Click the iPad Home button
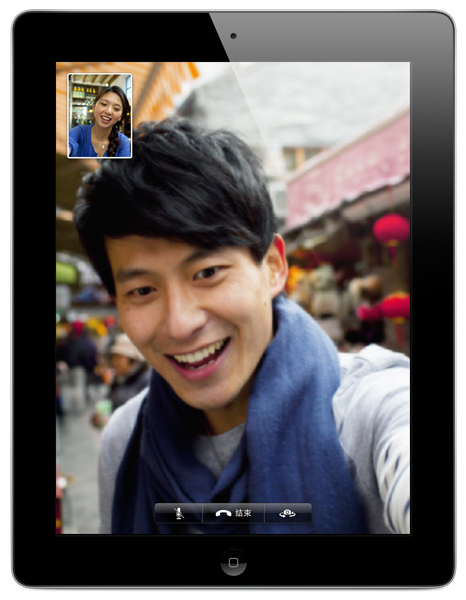 click(233, 562)
